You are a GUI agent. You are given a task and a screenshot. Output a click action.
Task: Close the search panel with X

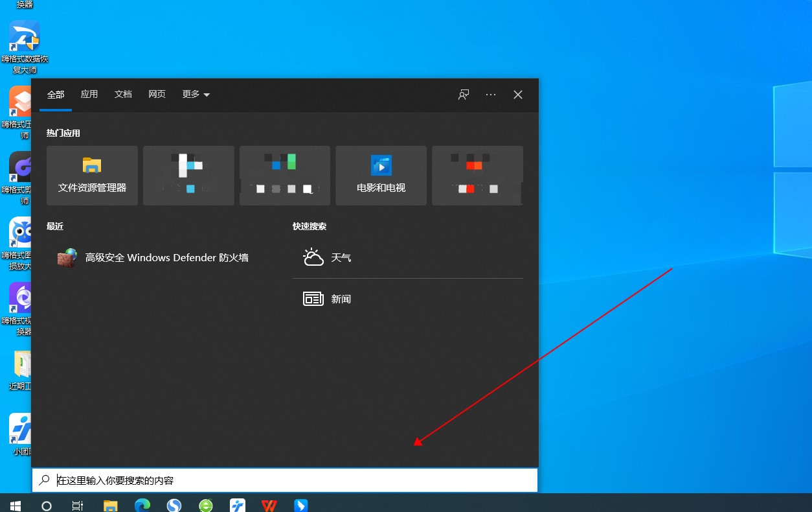[518, 95]
